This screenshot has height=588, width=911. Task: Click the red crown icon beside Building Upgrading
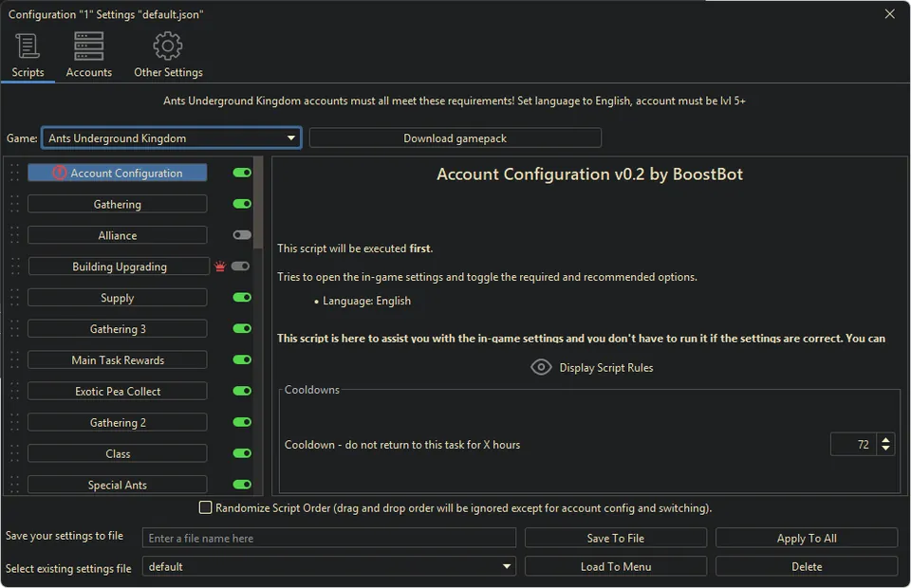click(220, 266)
